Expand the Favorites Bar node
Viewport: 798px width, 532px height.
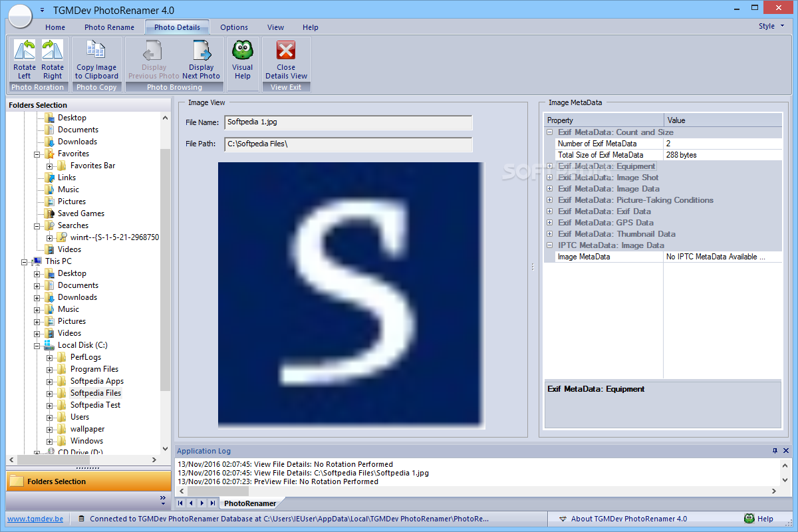tap(50, 166)
